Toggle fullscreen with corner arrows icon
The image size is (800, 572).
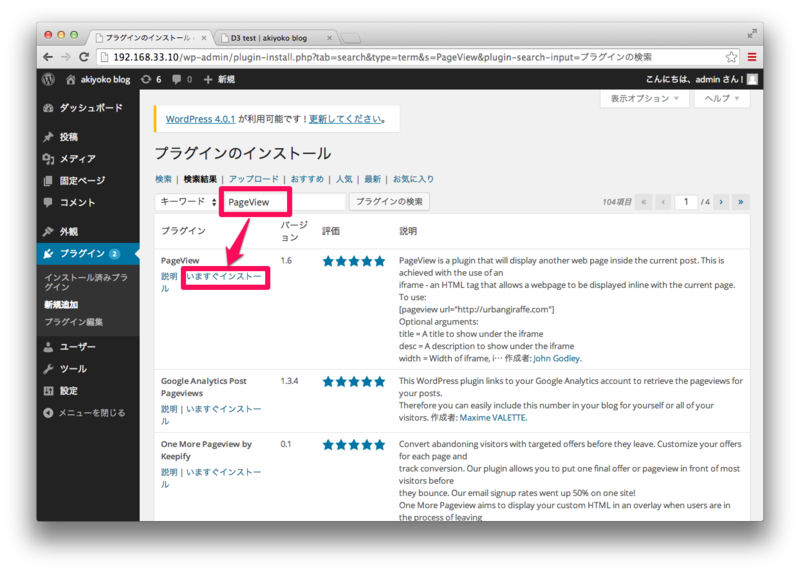coord(752,34)
